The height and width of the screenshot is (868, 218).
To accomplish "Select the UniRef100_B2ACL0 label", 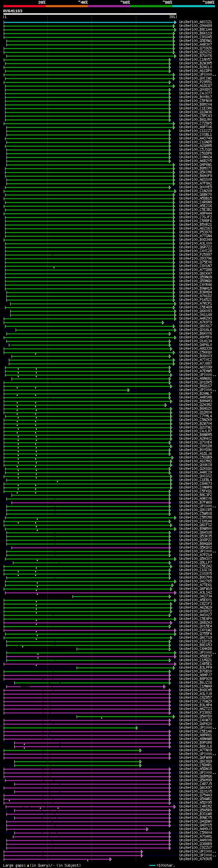I will coord(196,67).
